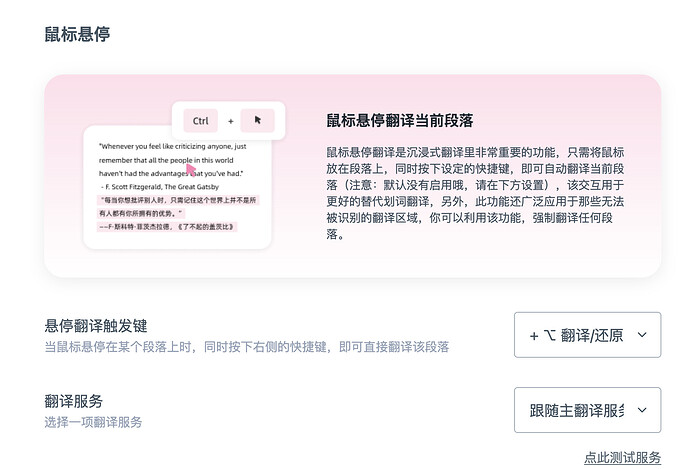The image size is (690, 469).
Task: Click the description starting 当鼠标悬停在某个段落上时
Action: point(247,347)
